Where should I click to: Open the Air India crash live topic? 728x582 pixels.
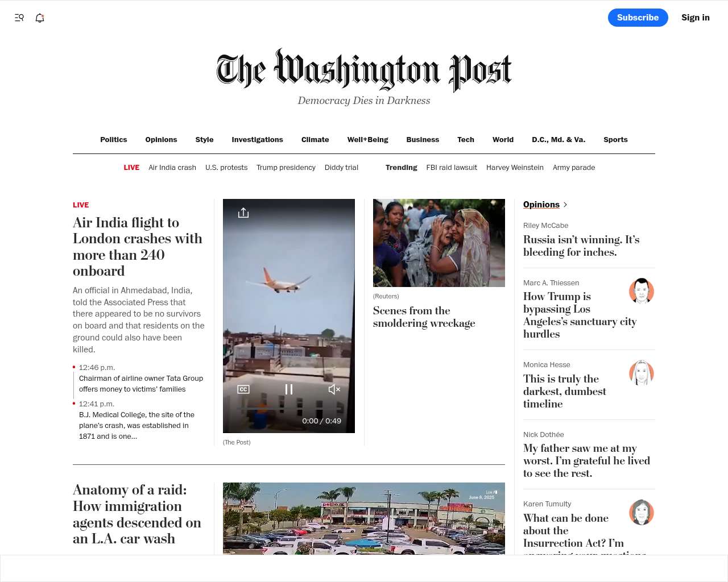pyautogui.click(x=172, y=168)
